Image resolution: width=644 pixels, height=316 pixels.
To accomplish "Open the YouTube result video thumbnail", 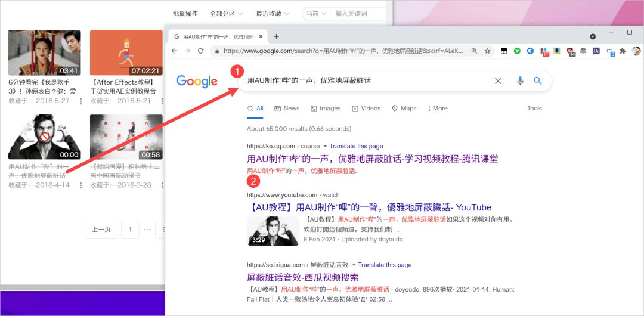I will [x=273, y=231].
